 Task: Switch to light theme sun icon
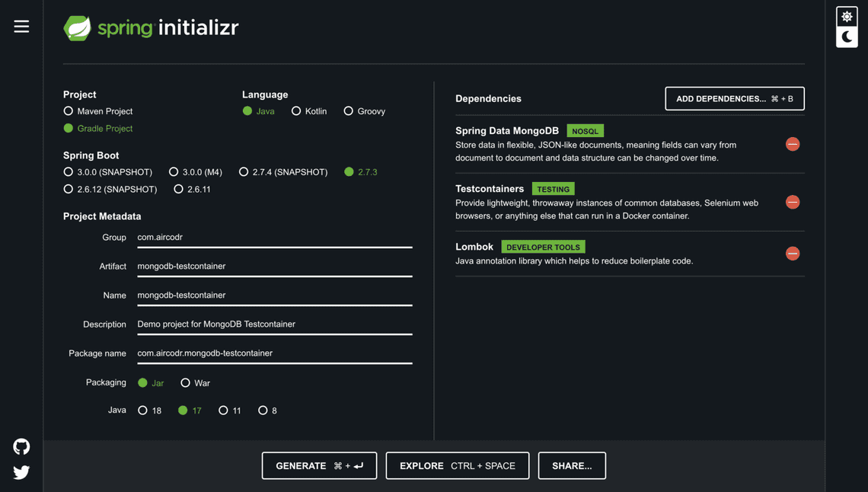(847, 17)
